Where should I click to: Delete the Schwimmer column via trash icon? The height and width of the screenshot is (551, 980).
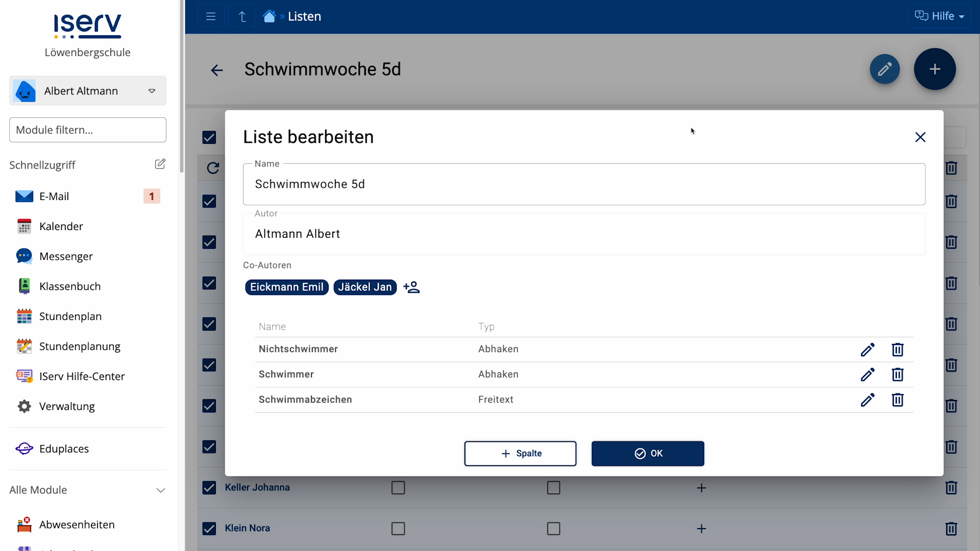pos(897,374)
